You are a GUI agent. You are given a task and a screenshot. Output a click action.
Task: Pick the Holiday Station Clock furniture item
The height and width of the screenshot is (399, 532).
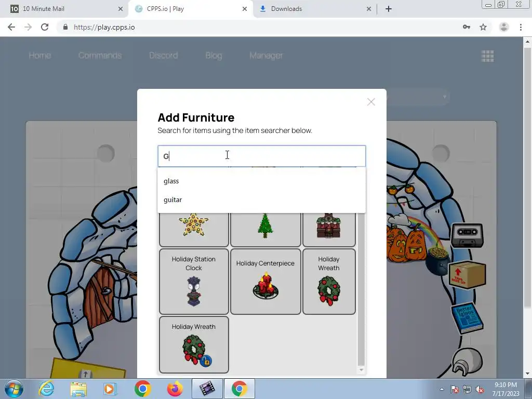tap(194, 282)
